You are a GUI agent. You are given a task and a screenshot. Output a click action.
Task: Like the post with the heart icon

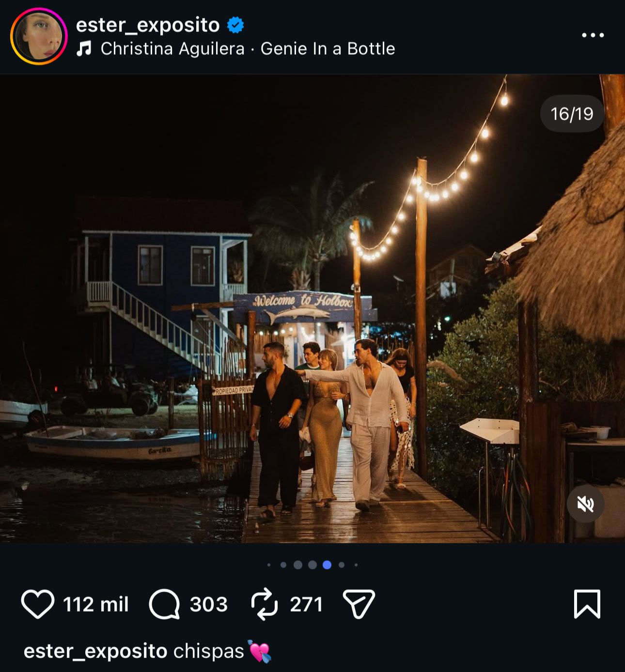pyautogui.click(x=37, y=604)
